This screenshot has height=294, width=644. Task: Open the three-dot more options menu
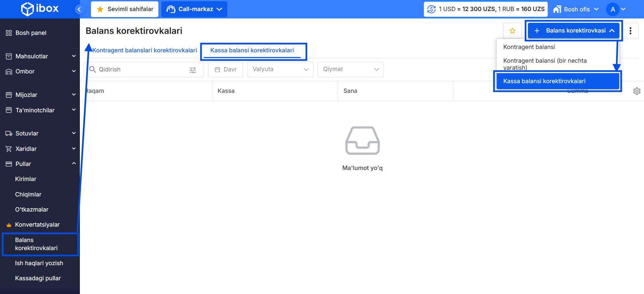[630, 31]
